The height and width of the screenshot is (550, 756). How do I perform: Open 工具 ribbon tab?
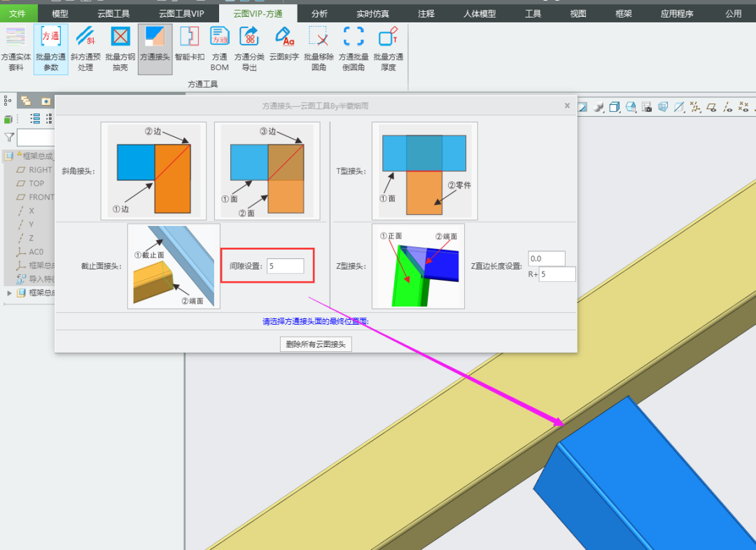pyautogui.click(x=533, y=13)
